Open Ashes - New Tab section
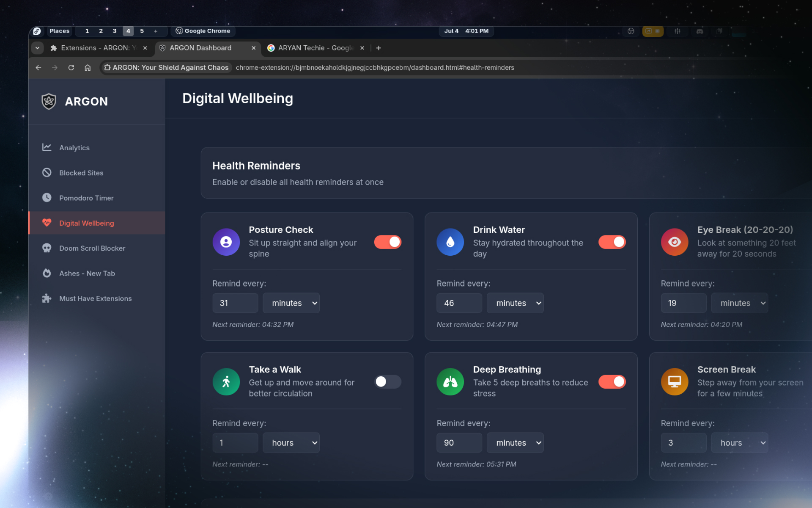This screenshot has width=812, height=508. click(x=97, y=273)
